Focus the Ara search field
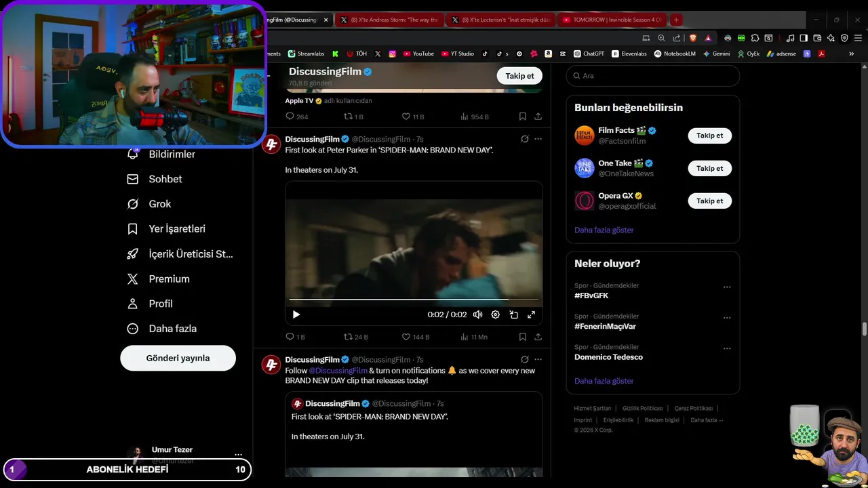This screenshot has width=868, height=488. (x=652, y=76)
